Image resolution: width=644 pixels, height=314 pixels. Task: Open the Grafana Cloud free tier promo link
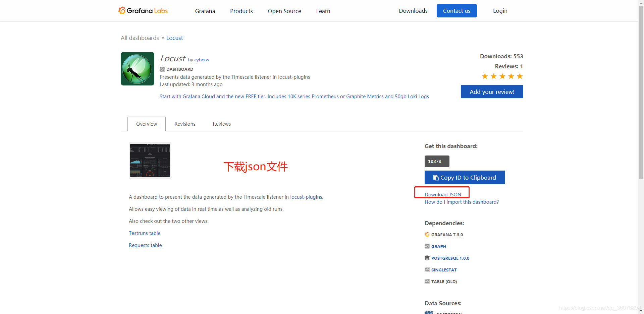coord(294,97)
